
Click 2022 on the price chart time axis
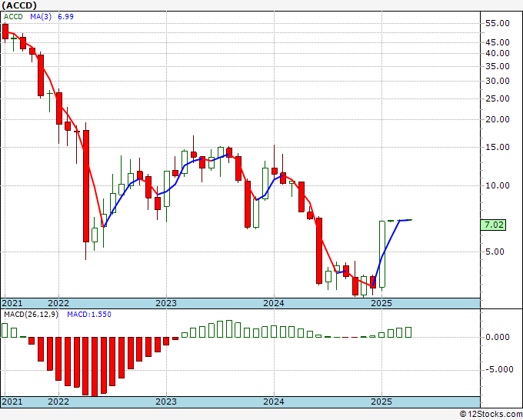[x=58, y=303]
